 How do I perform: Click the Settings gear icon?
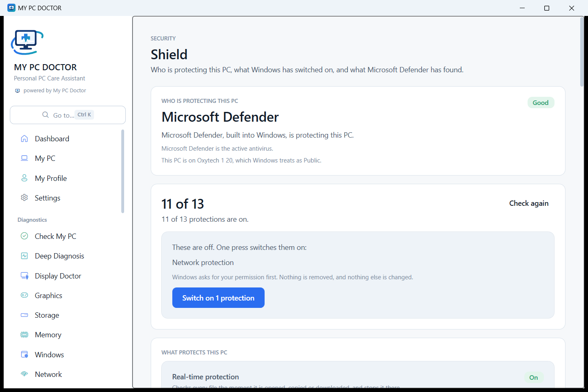point(24,198)
